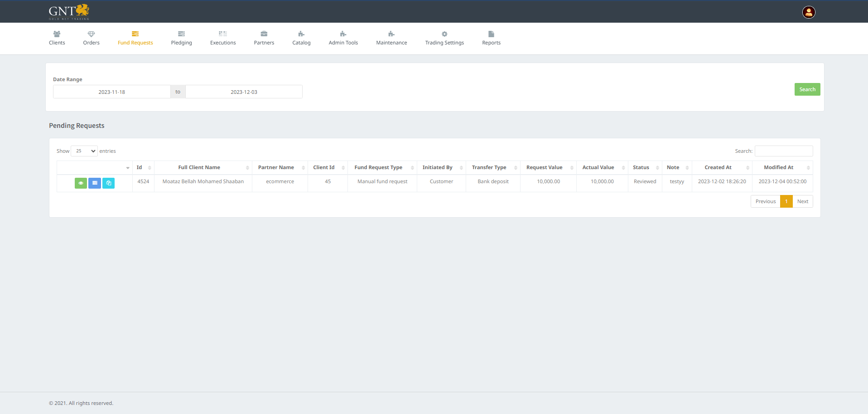The image size is (868, 414).
Task: Open Trading Settings
Action: tap(444, 38)
